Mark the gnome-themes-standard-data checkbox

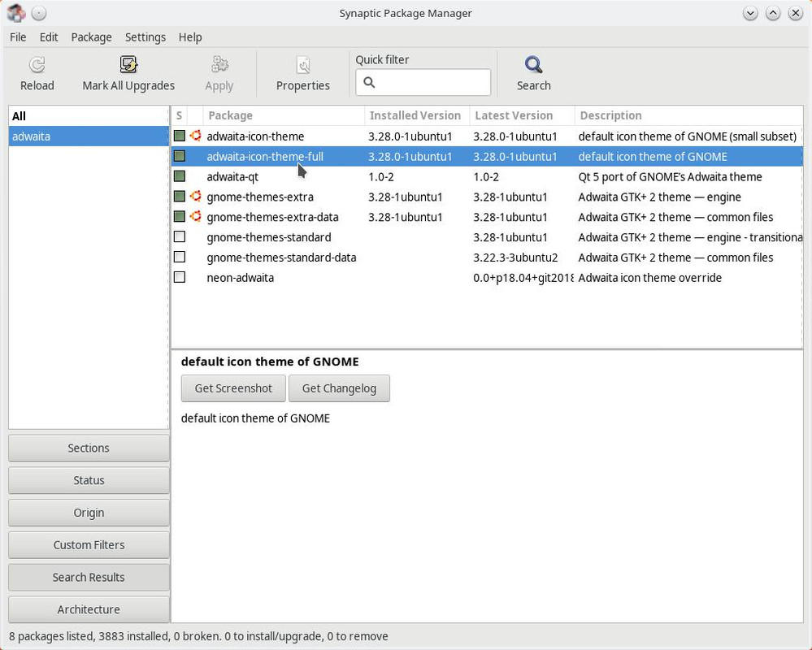pyautogui.click(x=180, y=257)
